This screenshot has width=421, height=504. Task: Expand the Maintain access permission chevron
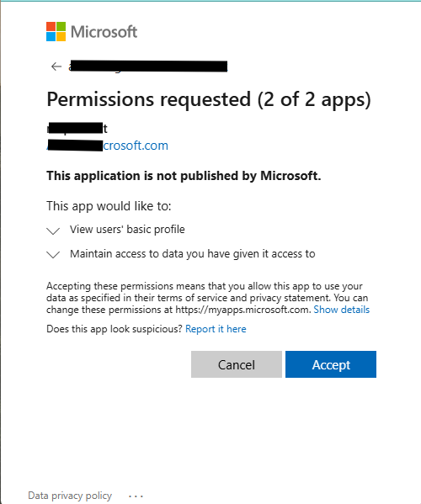tap(53, 255)
